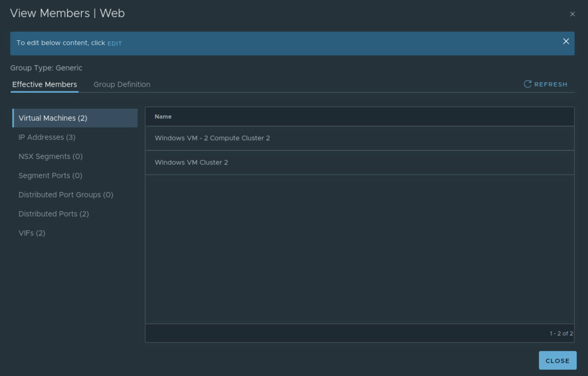The height and width of the screenshot is (376, 588).
Task: Show VIFs (2) members
Action: 32,233
